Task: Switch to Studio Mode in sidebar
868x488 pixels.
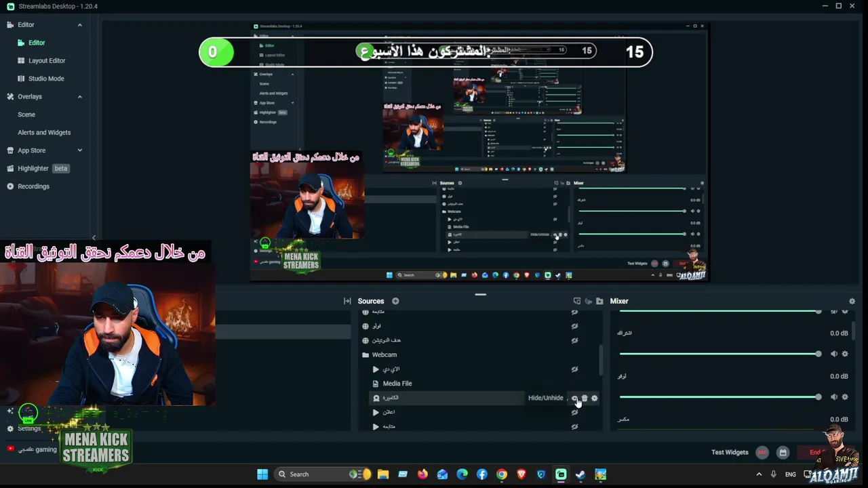Action: tap(46, 79)
